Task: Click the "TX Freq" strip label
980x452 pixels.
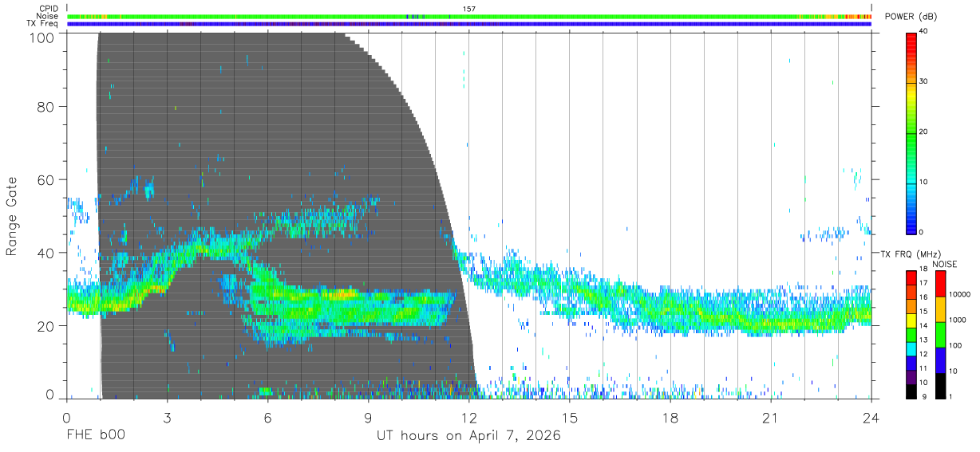Action: coord(43,24)
